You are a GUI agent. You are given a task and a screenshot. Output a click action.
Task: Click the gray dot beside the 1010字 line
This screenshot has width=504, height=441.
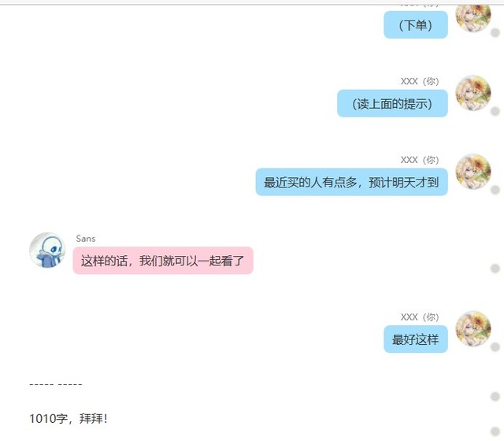click(495, 432)
